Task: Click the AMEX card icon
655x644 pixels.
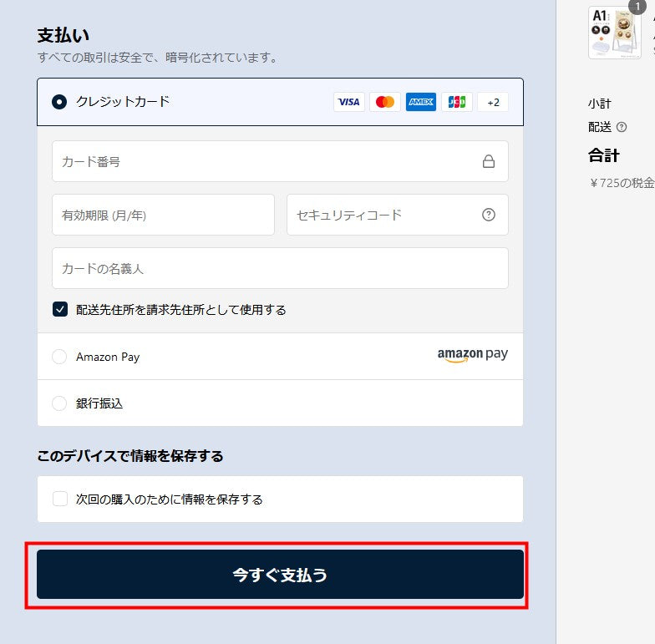Action: 421,102
